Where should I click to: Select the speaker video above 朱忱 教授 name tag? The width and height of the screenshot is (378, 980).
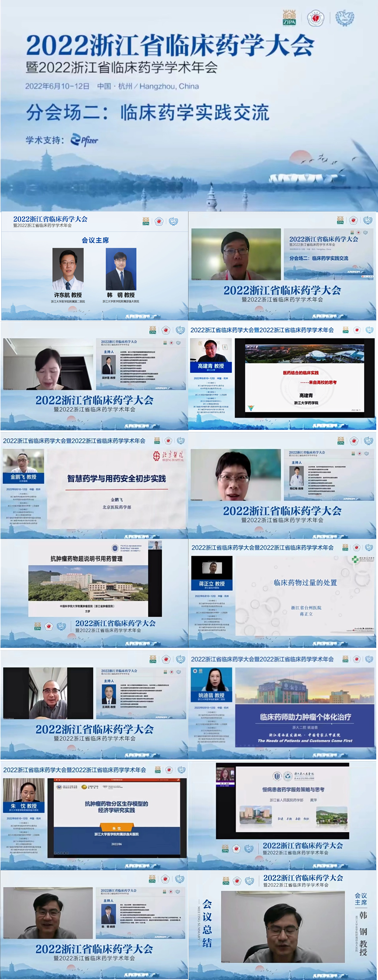(x=24, y=790)
